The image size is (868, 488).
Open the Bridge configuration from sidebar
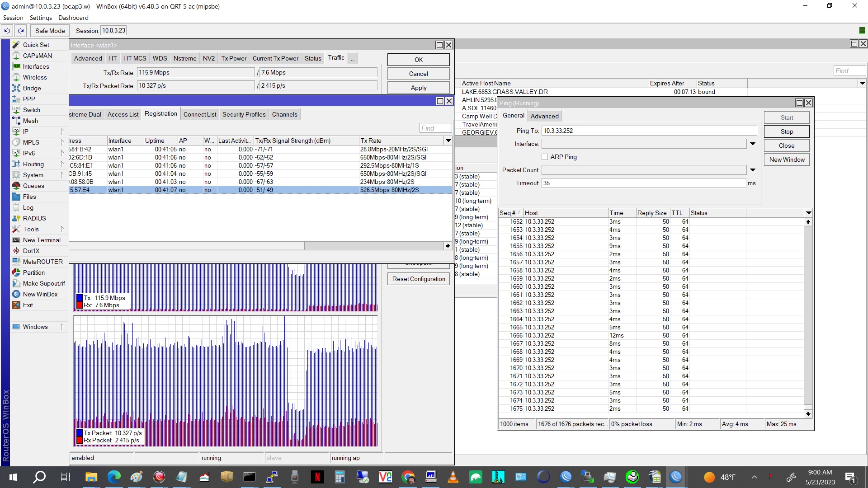coord(31,88)
